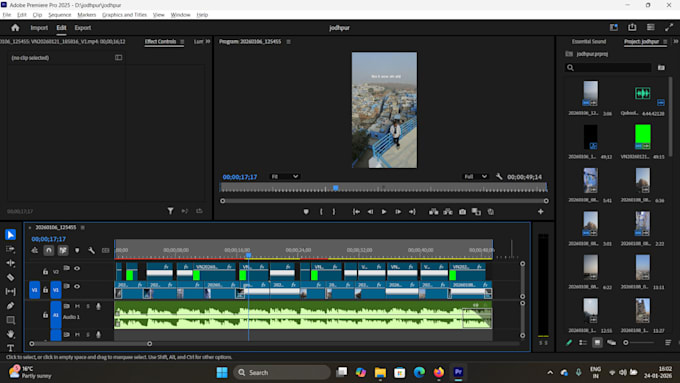Add marker in the timeline panel

(77, 250)
